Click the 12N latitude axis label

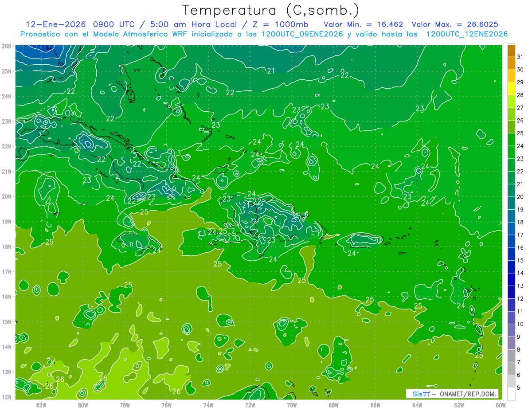coord(6,397)
